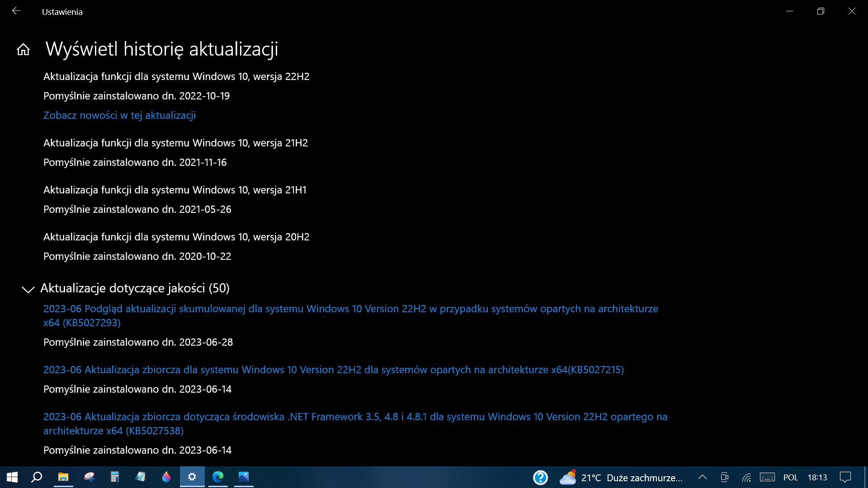Open the Wi-Fi network tray icon
This screenshot has height=488, width=868.
pyautogui.click(x=746, y=478)
